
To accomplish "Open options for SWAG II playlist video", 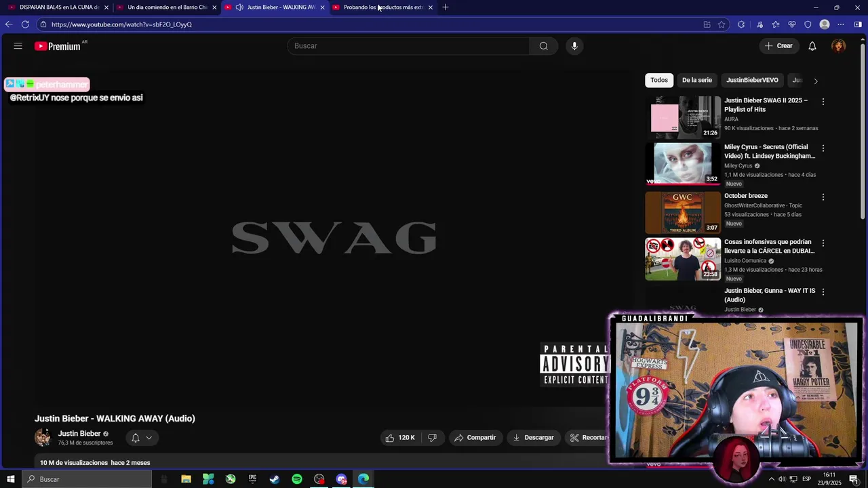I will point(823,102).
